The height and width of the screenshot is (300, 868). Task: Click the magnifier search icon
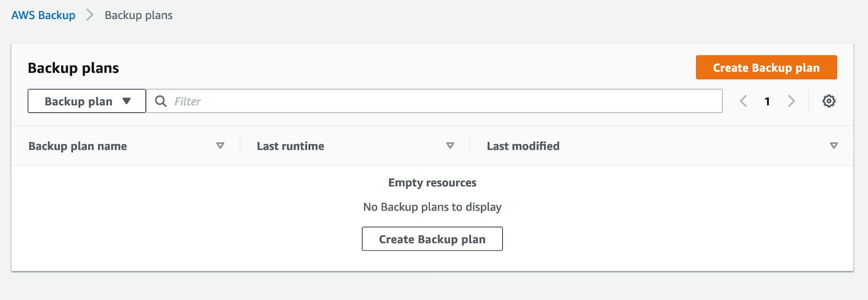click(x=161, y=101)
